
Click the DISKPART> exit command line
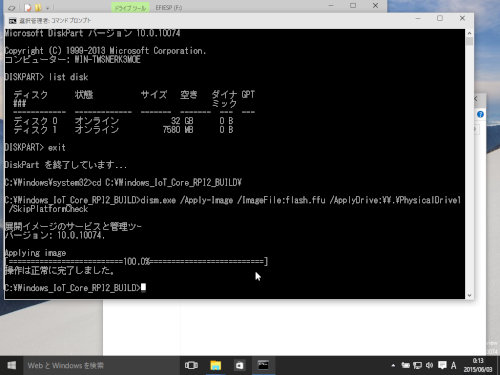click(35, 147)
